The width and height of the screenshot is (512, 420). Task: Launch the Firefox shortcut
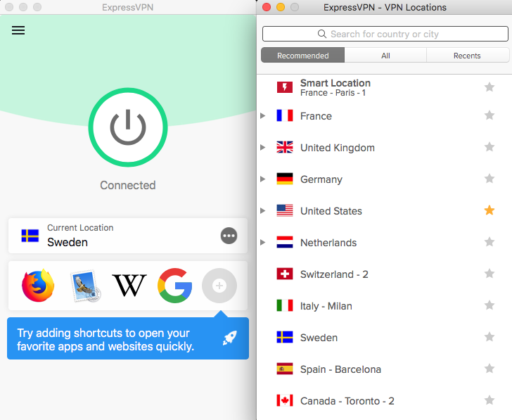pyautogui.click(x=38, y=286)
